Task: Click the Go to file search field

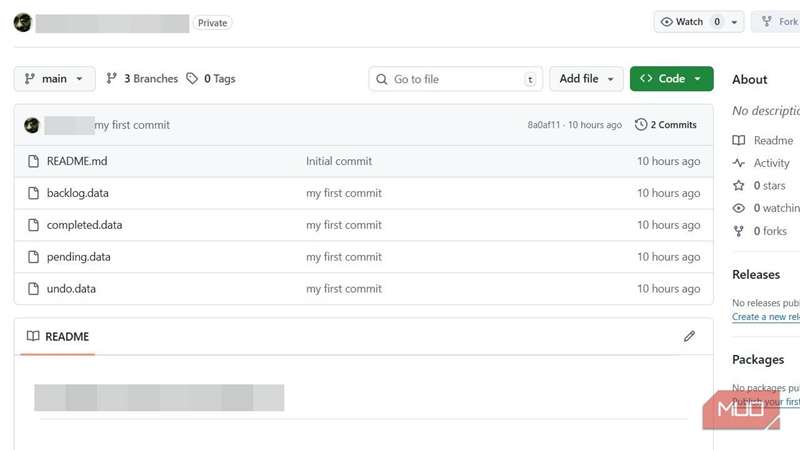Action: [x=453, y=79]
